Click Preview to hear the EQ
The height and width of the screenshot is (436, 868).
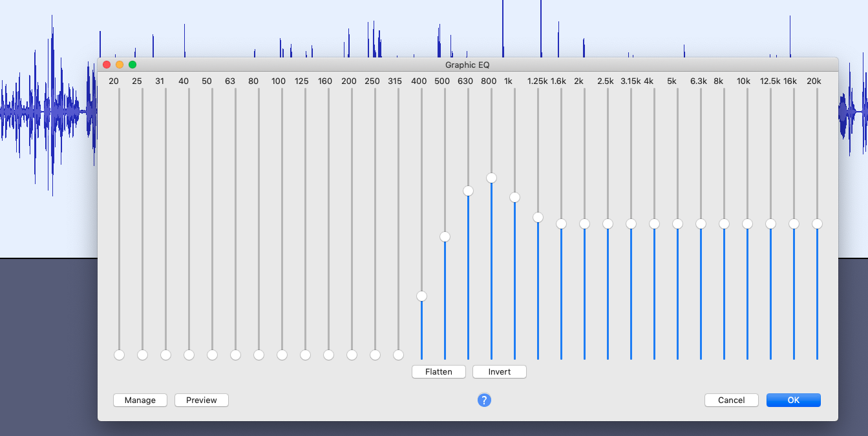[x=202, y=400]
